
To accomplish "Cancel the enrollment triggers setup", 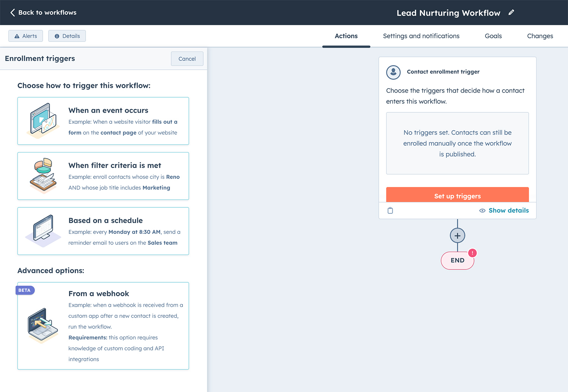I will click(187, 59).
